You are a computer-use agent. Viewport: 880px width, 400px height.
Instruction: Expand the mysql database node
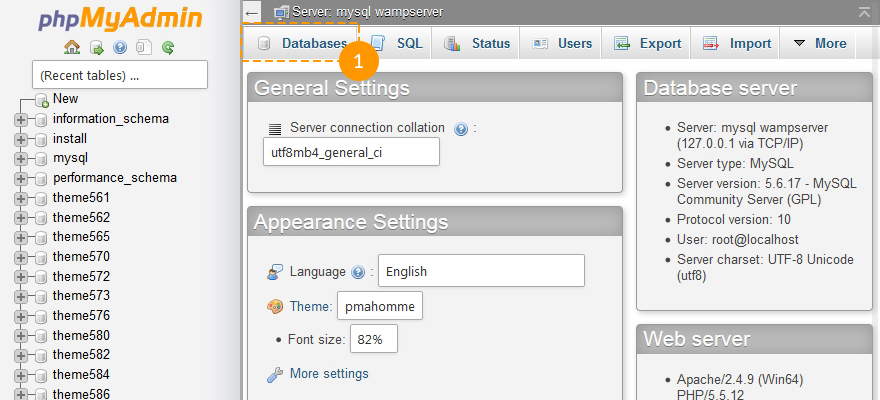20,159
